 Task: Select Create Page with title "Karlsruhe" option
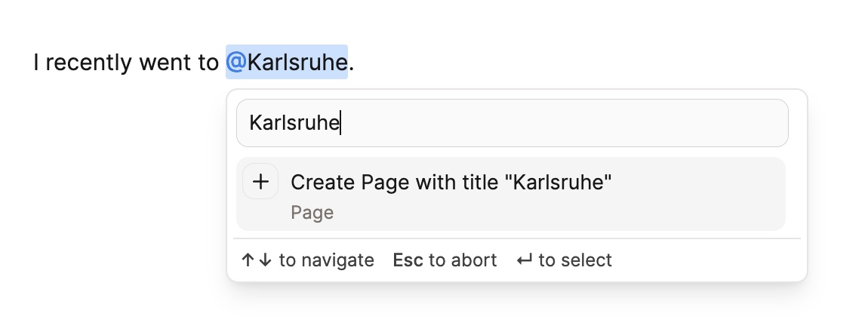[510, 194]
